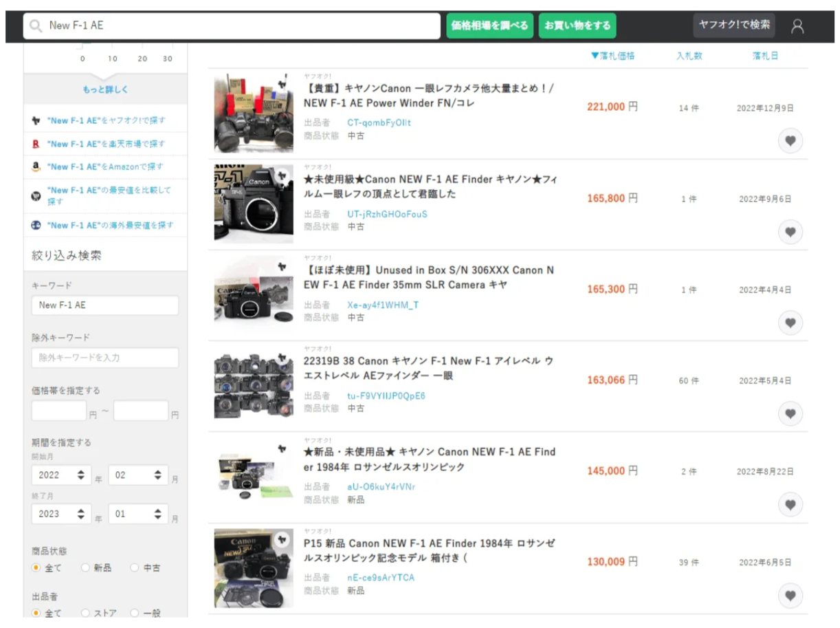This screenshot has height=628, width=840.
Task: Open "New F-1 AE"を楽天市場で探す link
Action: (106, 144)
